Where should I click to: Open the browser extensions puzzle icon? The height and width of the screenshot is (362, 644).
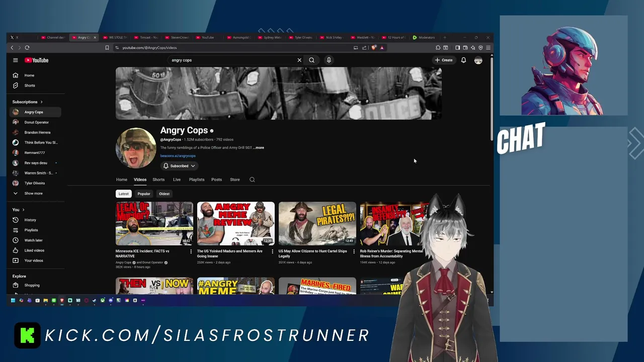coord(438,48)
